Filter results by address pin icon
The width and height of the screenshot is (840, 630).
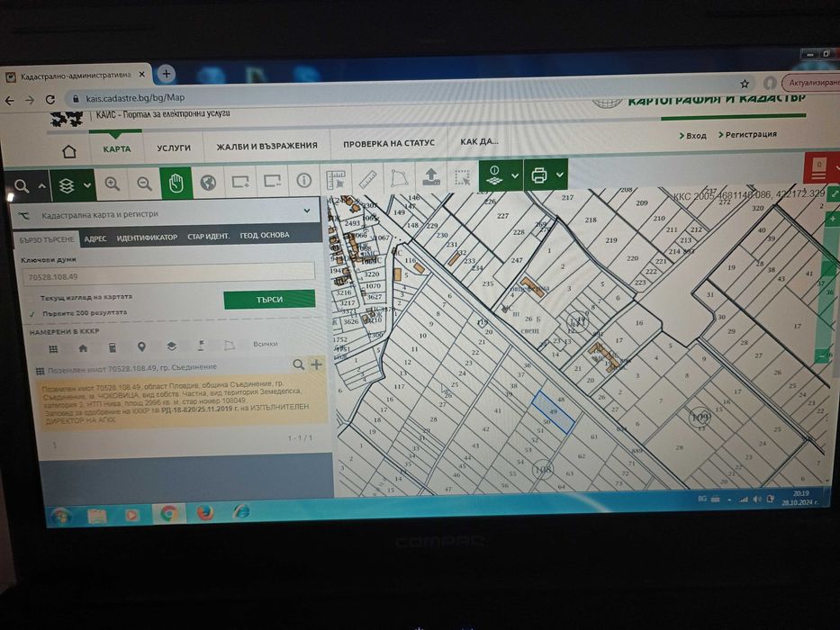point(141,347)
